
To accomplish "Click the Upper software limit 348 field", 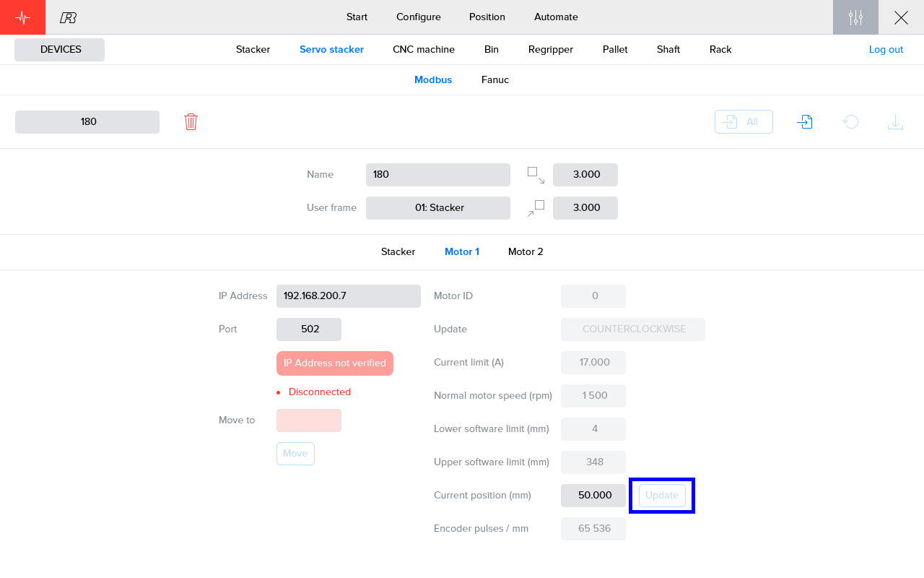I will point(593,462).
